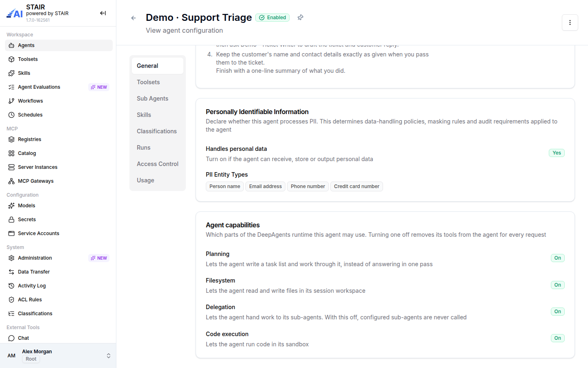The height and width of the screenshot is (368, 588).
Task: Switch to the Toolsets section tab
Action: coord(158,82)
